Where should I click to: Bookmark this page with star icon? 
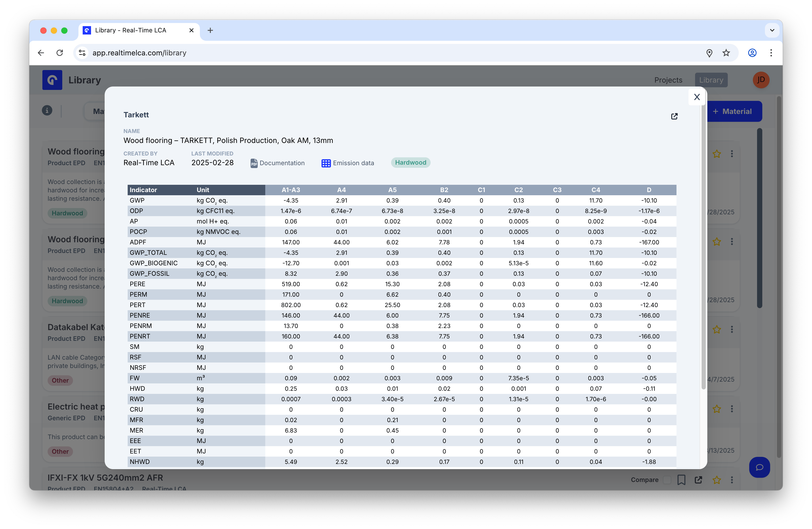[x=726, y=53]
